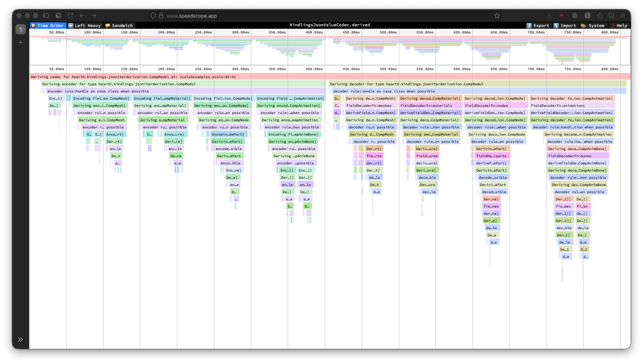Click the shield tracking protection icon
The height and width of the screenshot is (364, 643).
tap(153, 15)
